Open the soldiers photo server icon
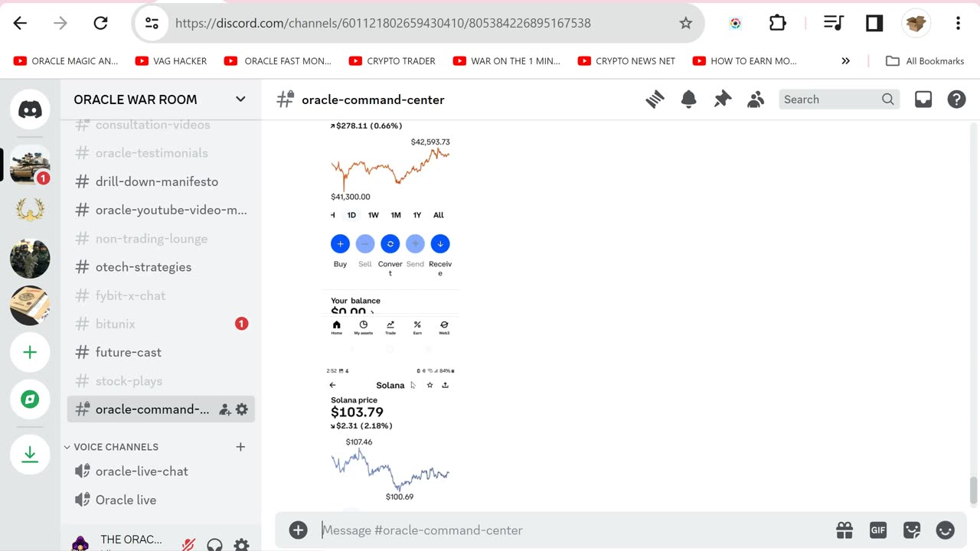Image resolution: width=980 pixels, height=551 pixels. point(30,259)
